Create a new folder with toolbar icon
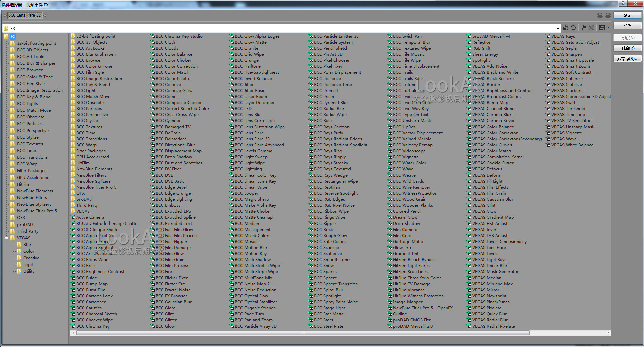The image size is (644, 347). (584, 28)
